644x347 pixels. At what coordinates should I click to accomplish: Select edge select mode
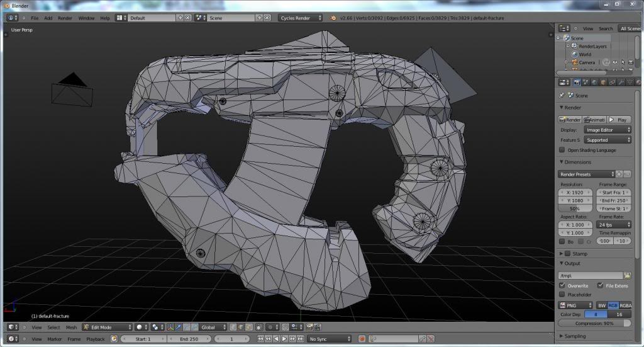point(241,327)
